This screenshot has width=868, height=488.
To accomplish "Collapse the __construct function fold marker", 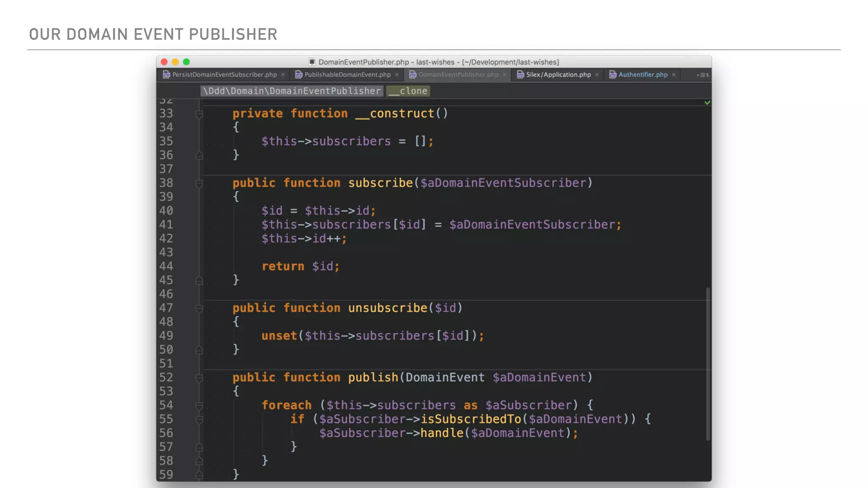I will tap(199, 114).
